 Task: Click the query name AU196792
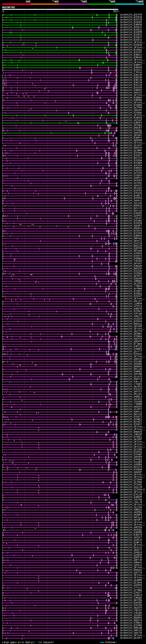pos(8,8)
